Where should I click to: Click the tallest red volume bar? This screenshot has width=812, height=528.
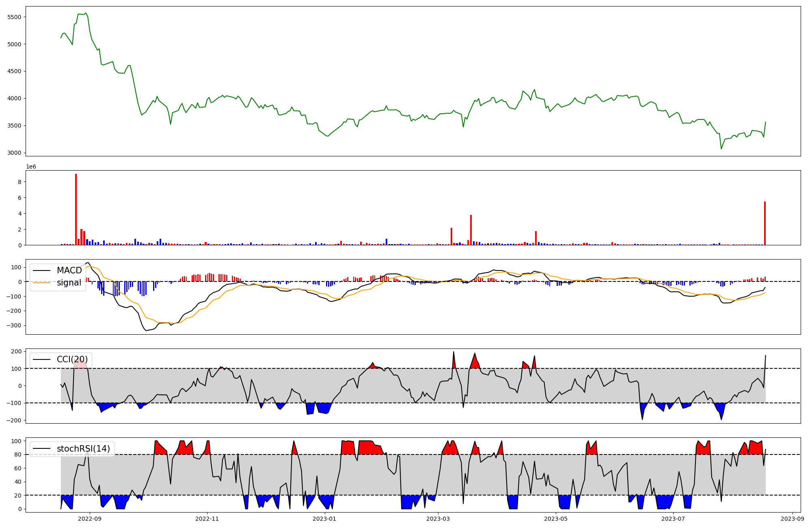point(76,209)
